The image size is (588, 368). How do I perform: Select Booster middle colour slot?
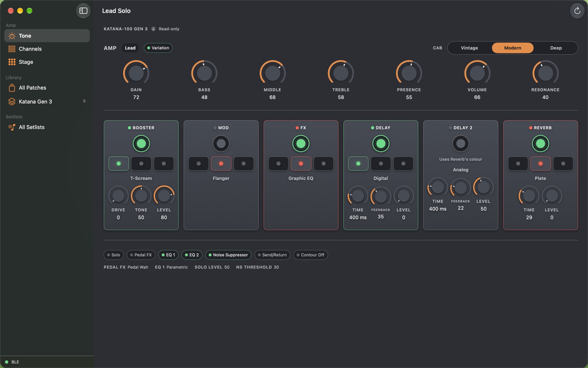coord(141,164)
